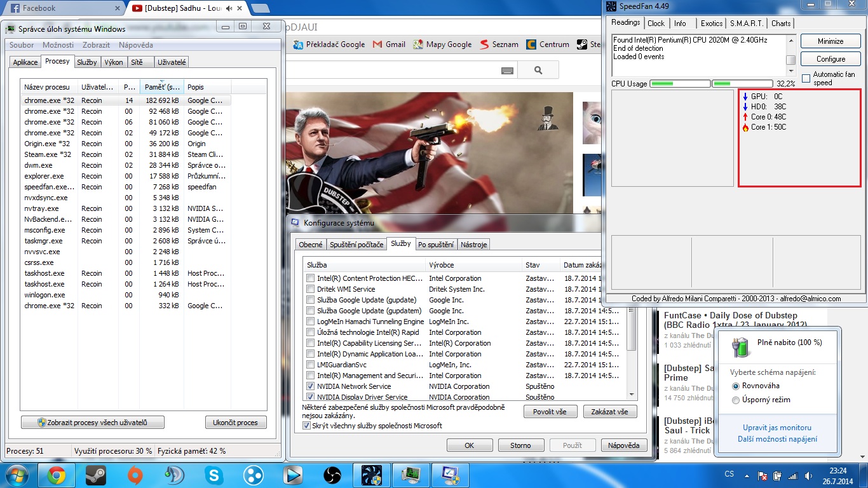The height and width of the screenshot is (488, 868).
Task: Switch to the Výkon tab in Task Manager
Action: tap(114, 62)
